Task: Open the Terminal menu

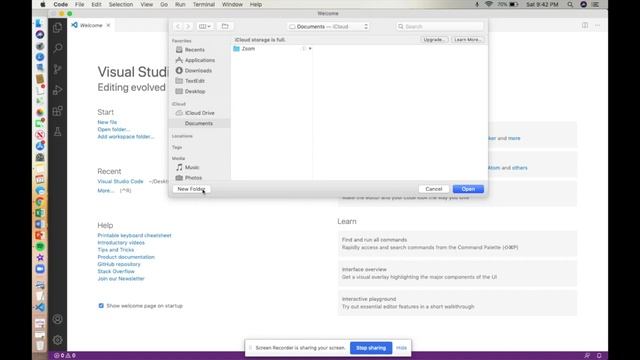Action: click(204, 4)
